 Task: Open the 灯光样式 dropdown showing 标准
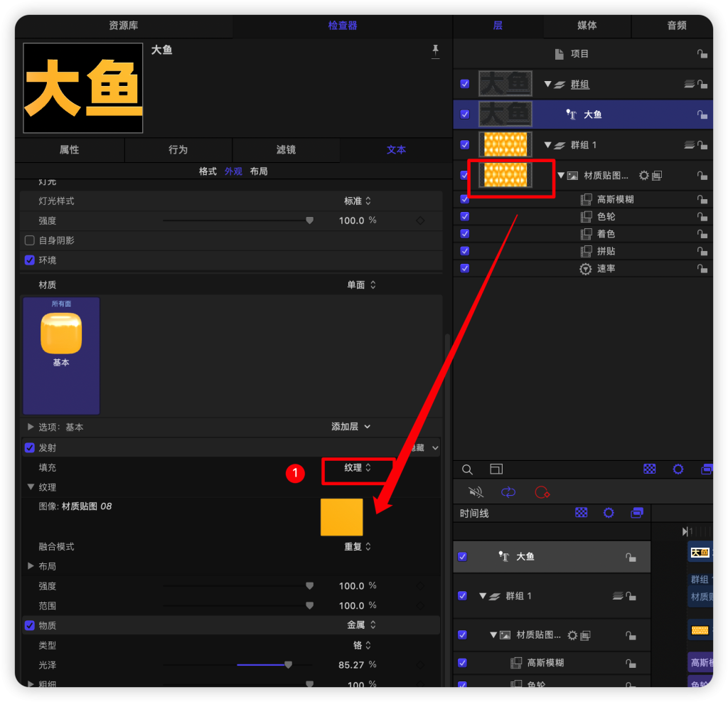(358, 201)
